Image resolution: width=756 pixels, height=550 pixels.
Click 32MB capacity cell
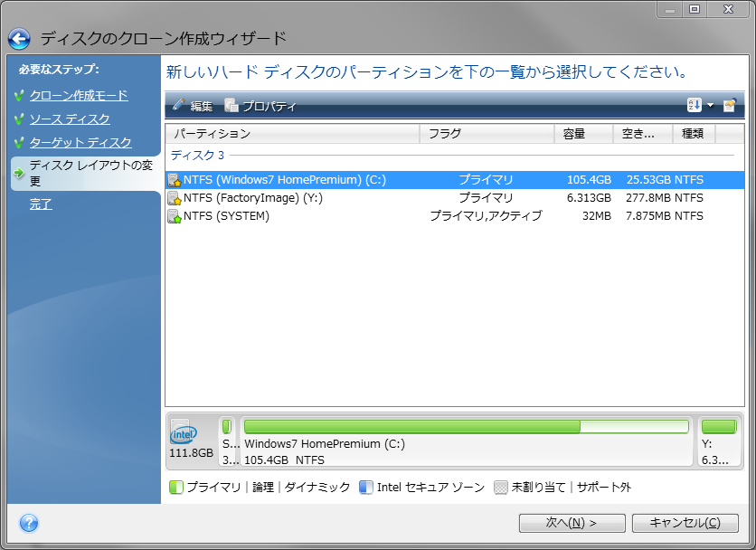[x=597, y=216]
